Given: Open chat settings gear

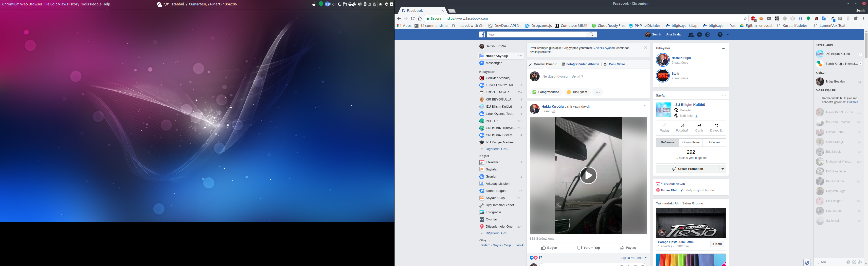Looking at the screenshot, I should pos(848,262).
